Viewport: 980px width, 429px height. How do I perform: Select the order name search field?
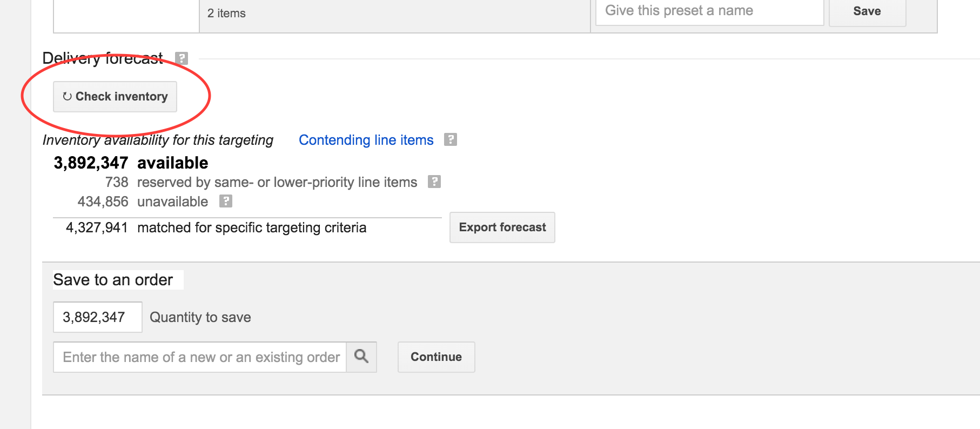200,357
